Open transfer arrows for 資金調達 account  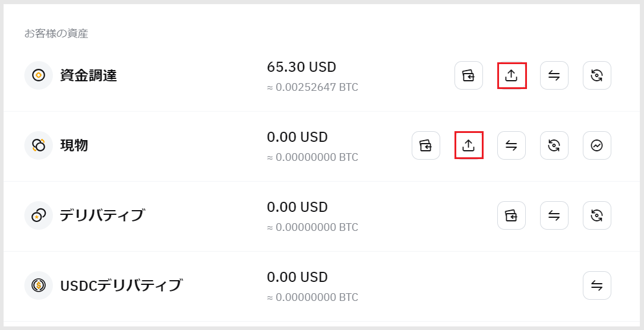point(554,75)
